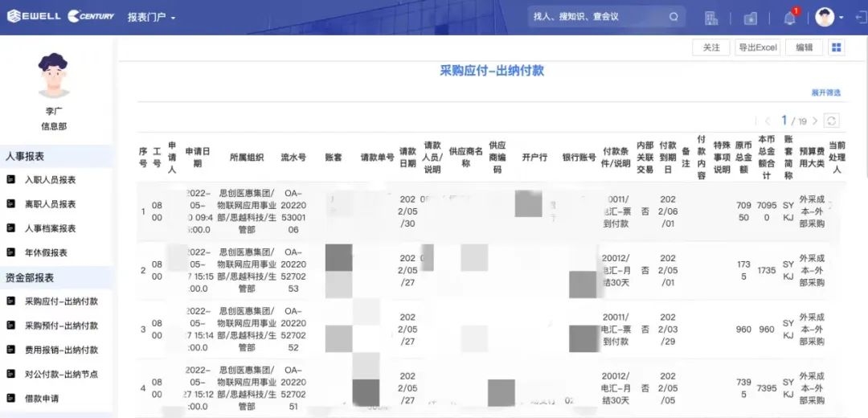Click the 申请日期 column header
Screen dimensions: 868x418
[x=198, y=158]
